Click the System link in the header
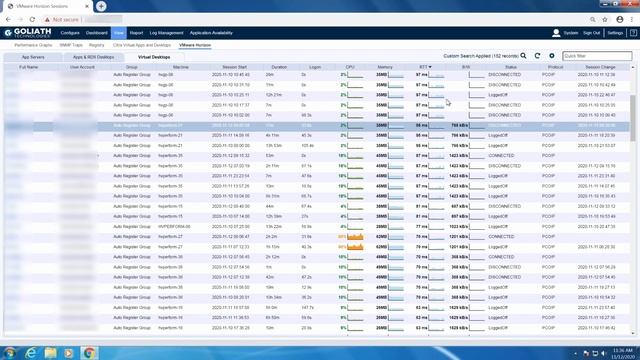This screenshot has width=640, height=360. [x=571, y=33]
